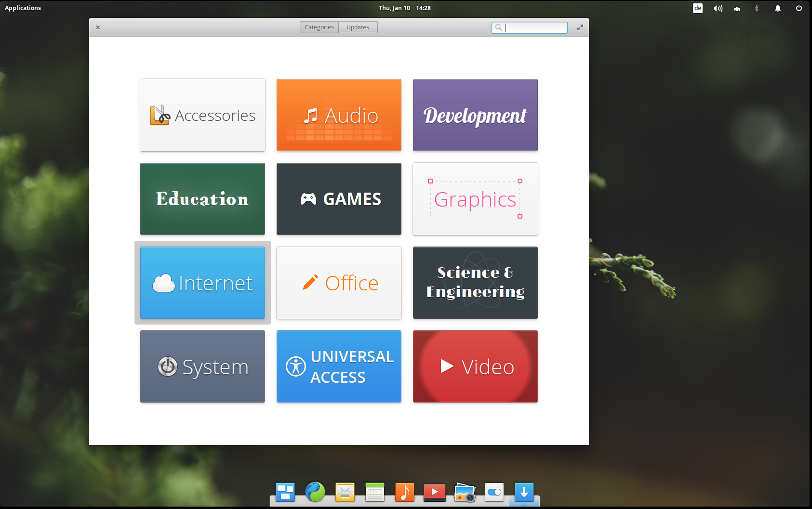Expand the keyboard layout 'de' indicator
This screenshot has width=812, height=509.
pos(698,8)
